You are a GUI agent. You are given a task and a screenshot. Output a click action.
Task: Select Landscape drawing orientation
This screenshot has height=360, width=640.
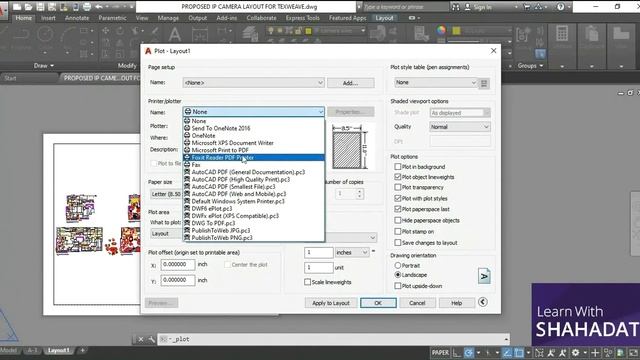(398, 275)
